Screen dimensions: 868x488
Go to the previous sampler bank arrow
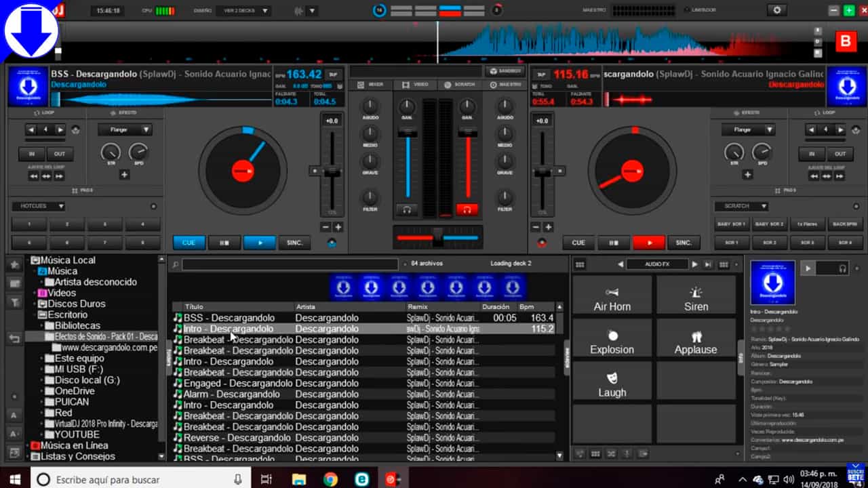[x=620, y=264]
